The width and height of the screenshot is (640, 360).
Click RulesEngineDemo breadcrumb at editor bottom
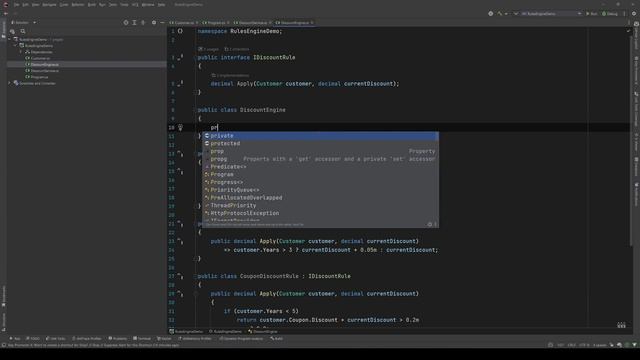[x=186, y=331]
